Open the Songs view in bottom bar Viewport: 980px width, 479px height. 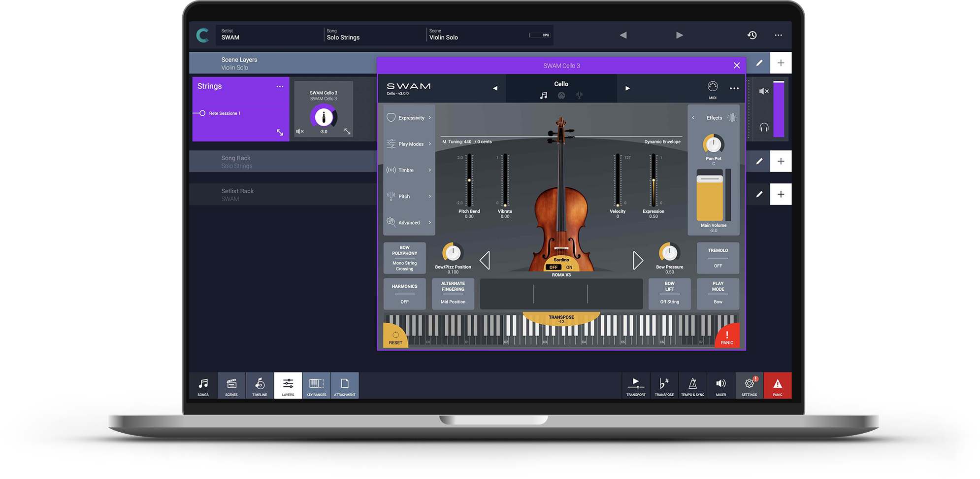pos(203,386)
